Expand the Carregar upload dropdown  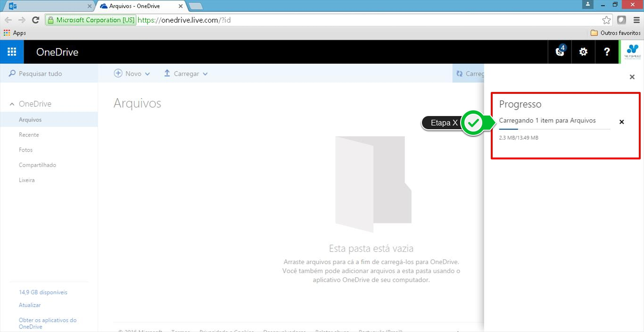click(186, 74)
